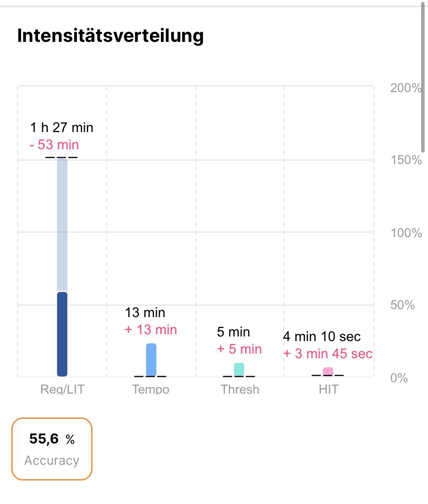
Task: Click the '- 53 min' deviation text
Action: click(54, 145)
